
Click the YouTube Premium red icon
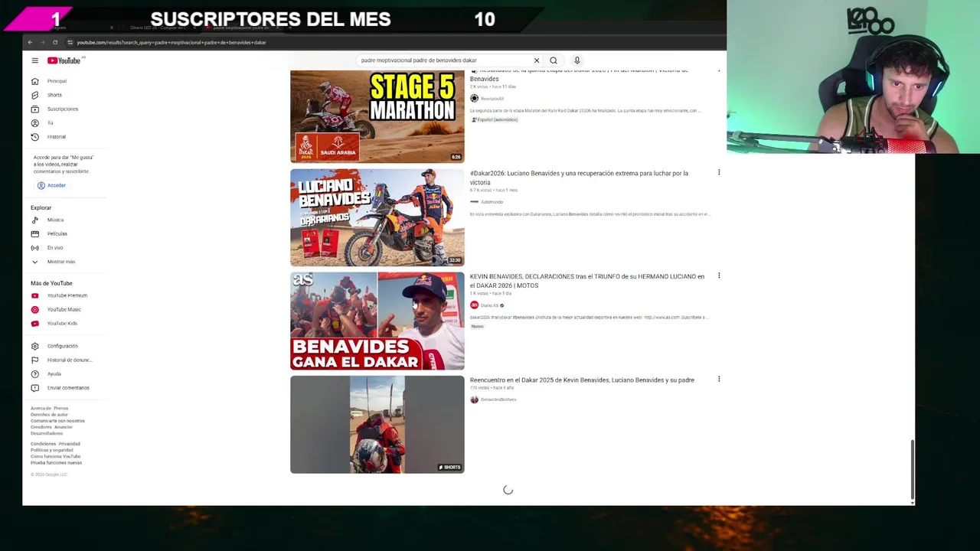34,295
